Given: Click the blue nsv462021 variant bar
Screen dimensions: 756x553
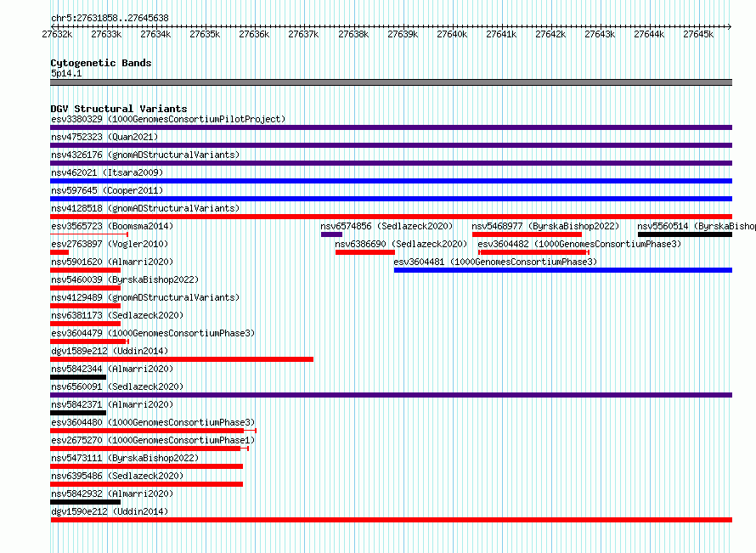Looking at the screenshot, I should click(391, 181).
